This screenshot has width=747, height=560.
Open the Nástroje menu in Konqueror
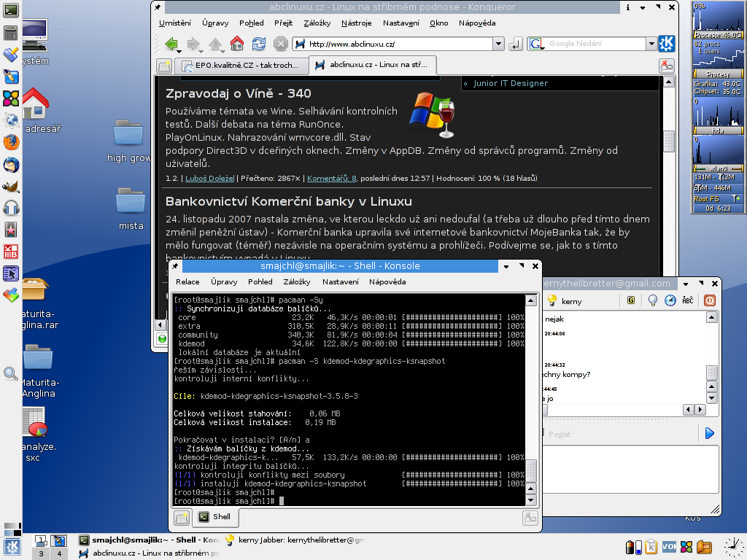click(x=356, y=23)
